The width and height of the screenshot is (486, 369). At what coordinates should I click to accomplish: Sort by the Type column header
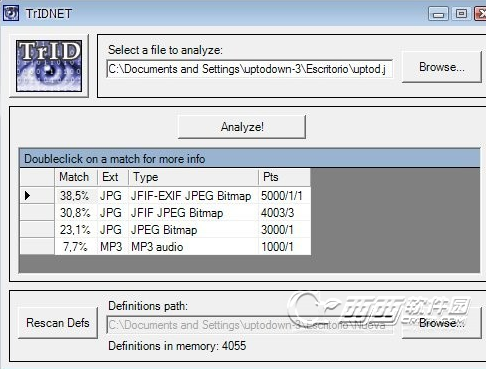pos(193,177)
